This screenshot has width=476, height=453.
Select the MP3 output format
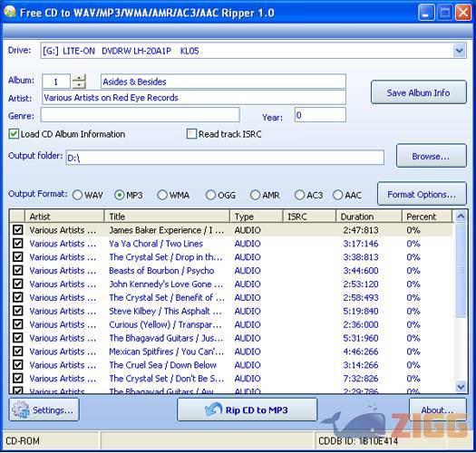120,195
